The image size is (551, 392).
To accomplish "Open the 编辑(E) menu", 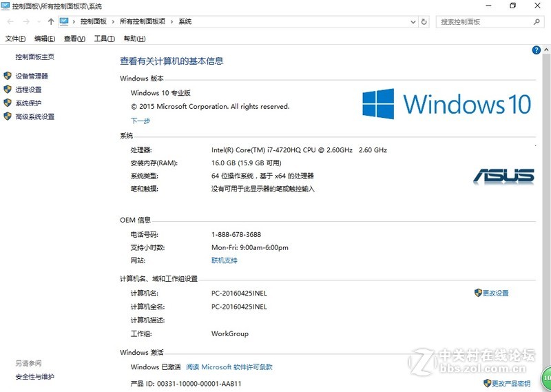I will [45, 39].
